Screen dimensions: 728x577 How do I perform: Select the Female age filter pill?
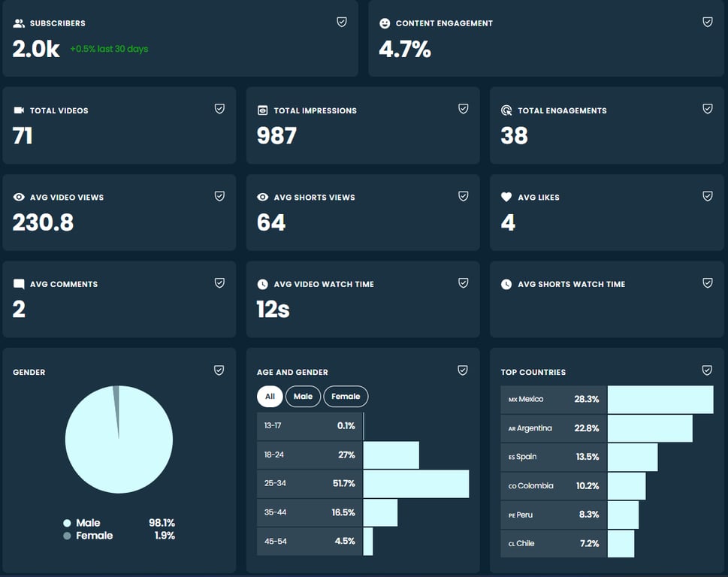click(x=346, y=397)
